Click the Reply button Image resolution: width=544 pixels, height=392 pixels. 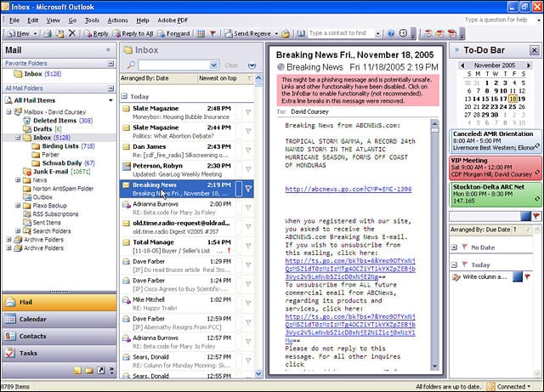pos(96,34)
